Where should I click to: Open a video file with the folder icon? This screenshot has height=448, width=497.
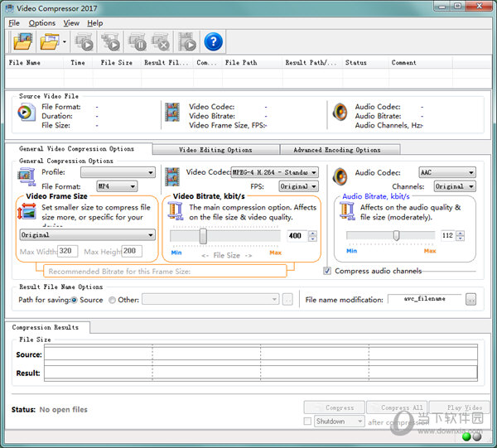tap(22, 41)
